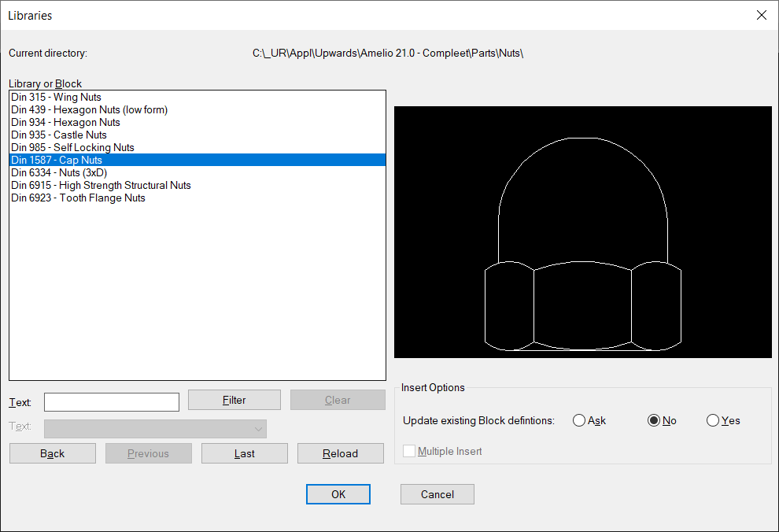Image resolution: width=779 pixels, height=532 pixels.
Task: Click the Last button
Action: 245,453
